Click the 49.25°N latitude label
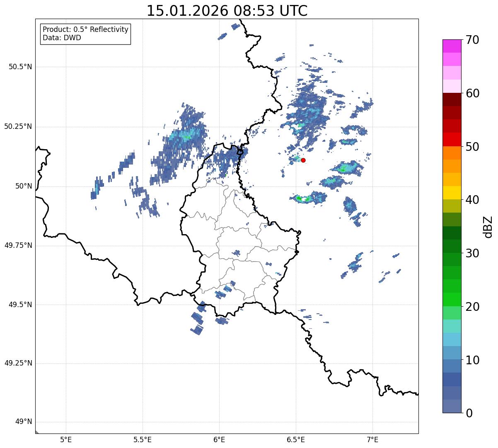This screenshot has width=498, height=448. pos(18,363)
